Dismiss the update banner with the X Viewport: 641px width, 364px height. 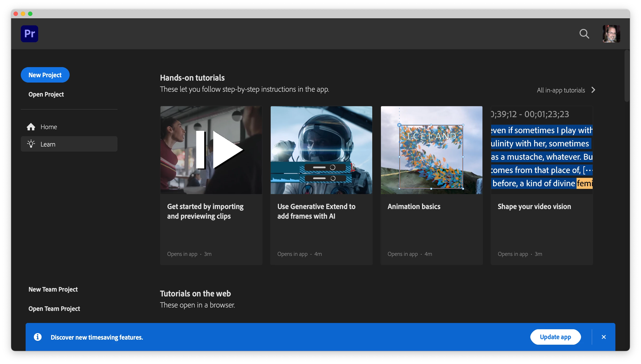(604, 337)
